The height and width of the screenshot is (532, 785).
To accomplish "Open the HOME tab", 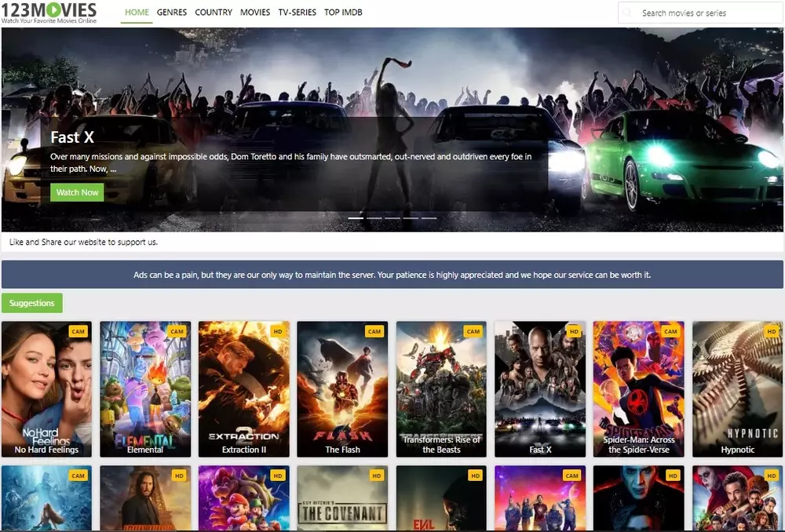I will [137, 12].
